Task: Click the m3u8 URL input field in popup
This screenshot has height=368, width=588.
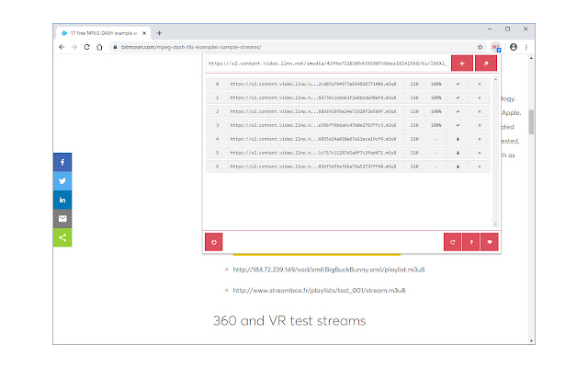Action: tap(326, 63)
